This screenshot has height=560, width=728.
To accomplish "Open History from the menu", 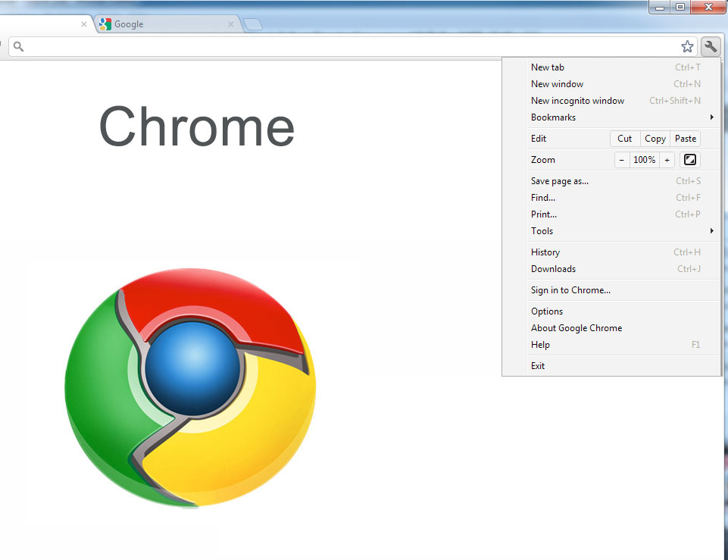I will (x=616, y=252).
